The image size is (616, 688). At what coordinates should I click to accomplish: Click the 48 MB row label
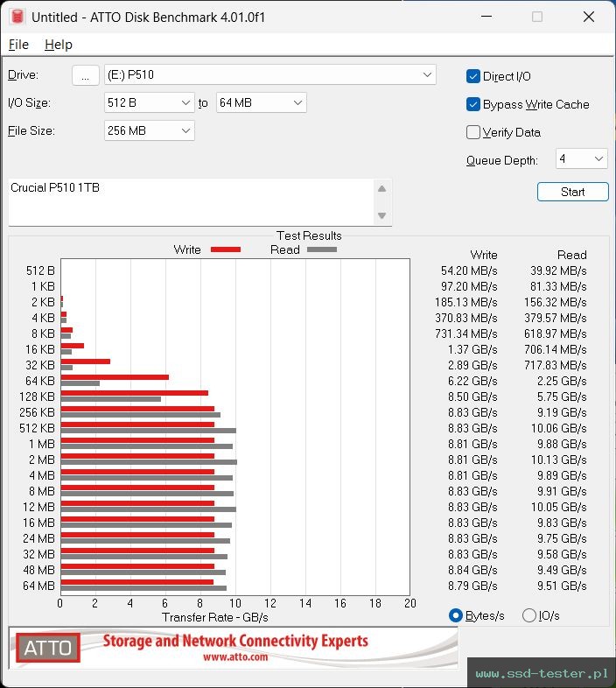pyautogui.click(x=38, y=570)
